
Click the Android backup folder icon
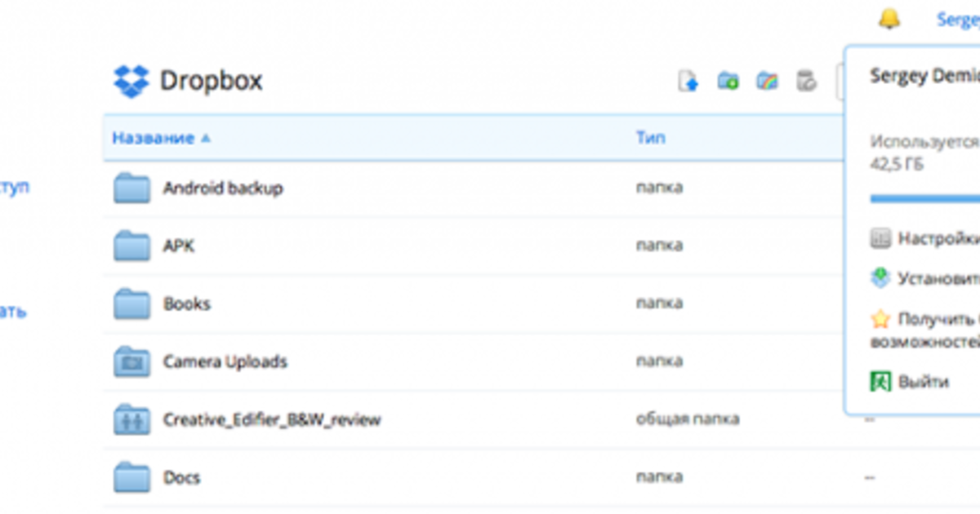[x=131, y=188]
